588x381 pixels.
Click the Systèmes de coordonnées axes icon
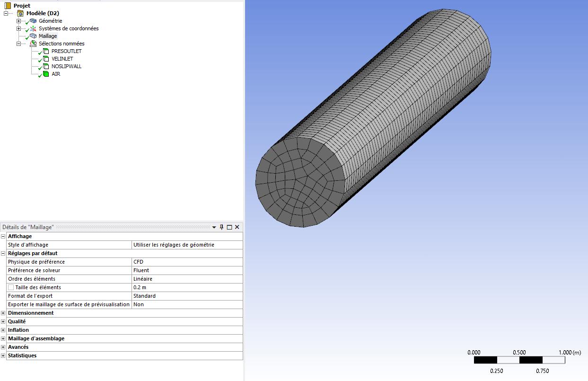tap(33, 28)
